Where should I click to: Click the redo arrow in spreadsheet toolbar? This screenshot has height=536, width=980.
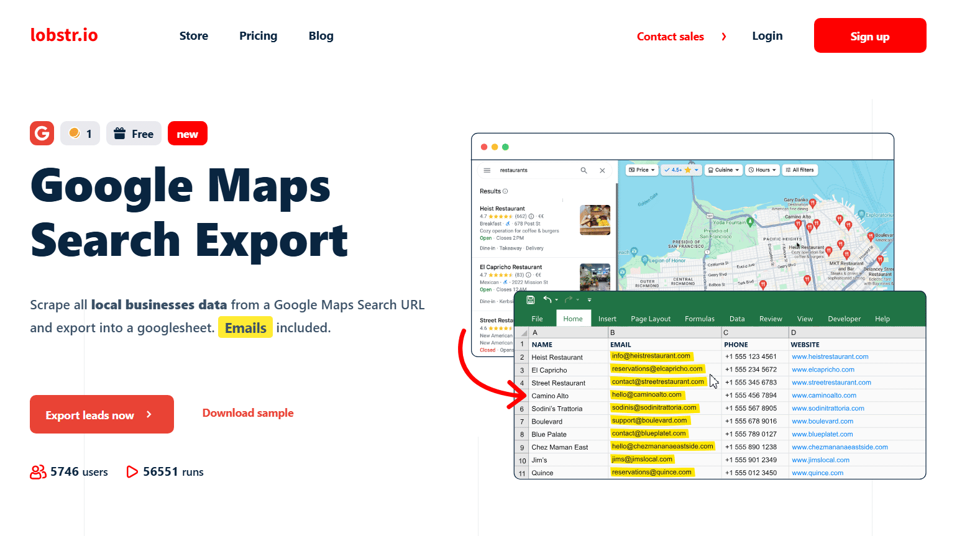tap(568, 299)
